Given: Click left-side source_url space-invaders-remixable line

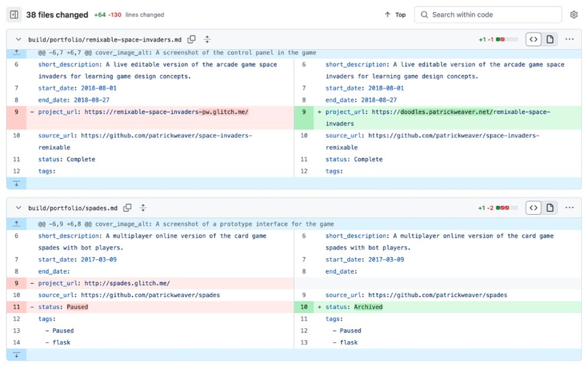Looking at the screenshot, I should point(145,142).
